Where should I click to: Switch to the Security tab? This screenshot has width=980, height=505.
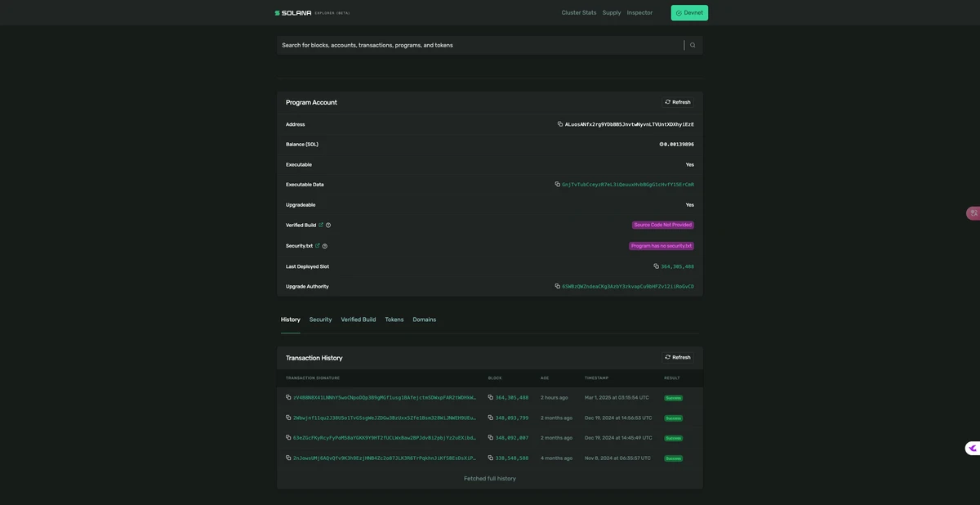320,320
